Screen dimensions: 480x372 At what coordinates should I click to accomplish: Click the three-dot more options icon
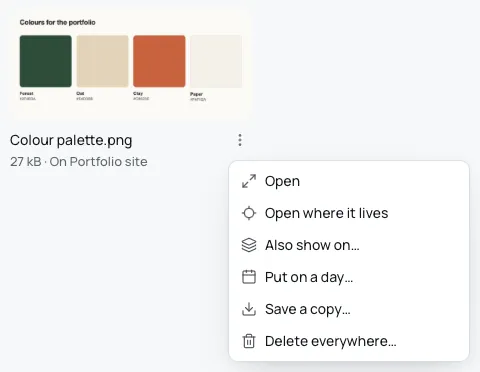[x=240, y=140]
